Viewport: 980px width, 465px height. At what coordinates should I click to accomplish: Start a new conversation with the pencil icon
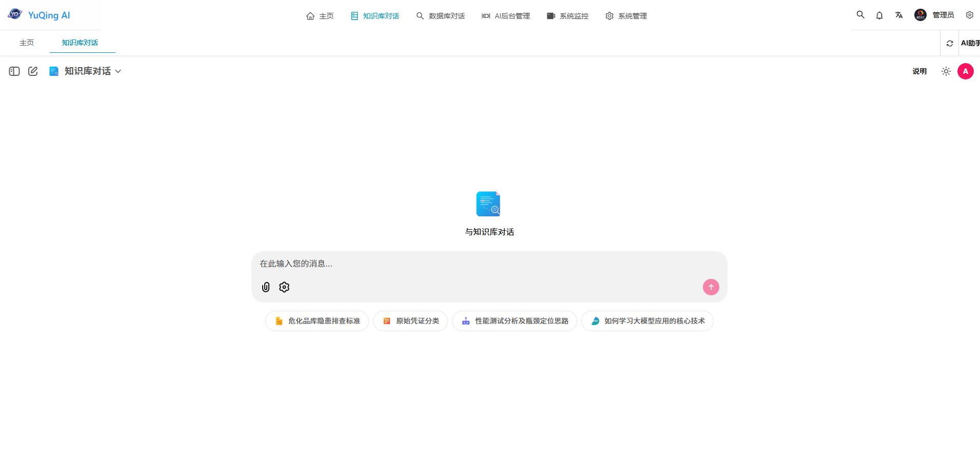tap(33, 71)
